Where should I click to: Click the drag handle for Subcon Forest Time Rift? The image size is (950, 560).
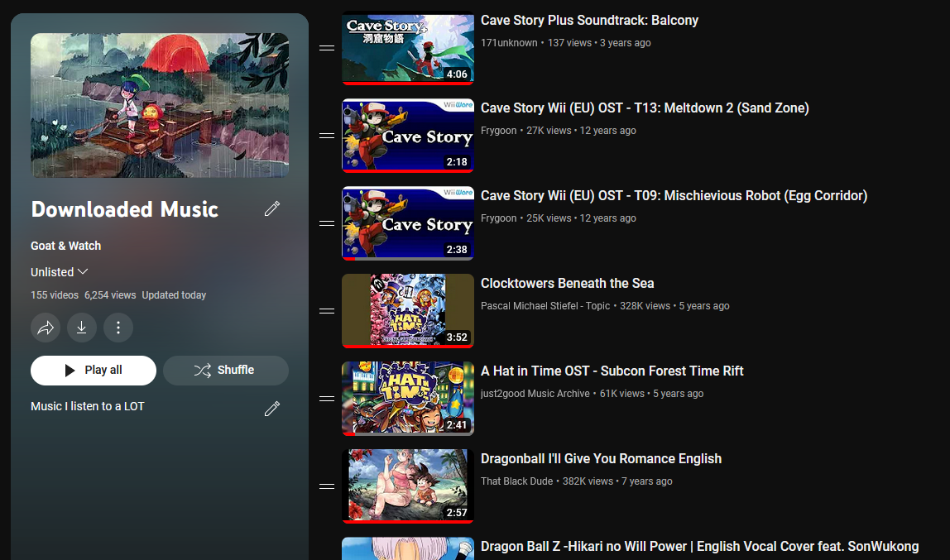[x=327, y=399]
